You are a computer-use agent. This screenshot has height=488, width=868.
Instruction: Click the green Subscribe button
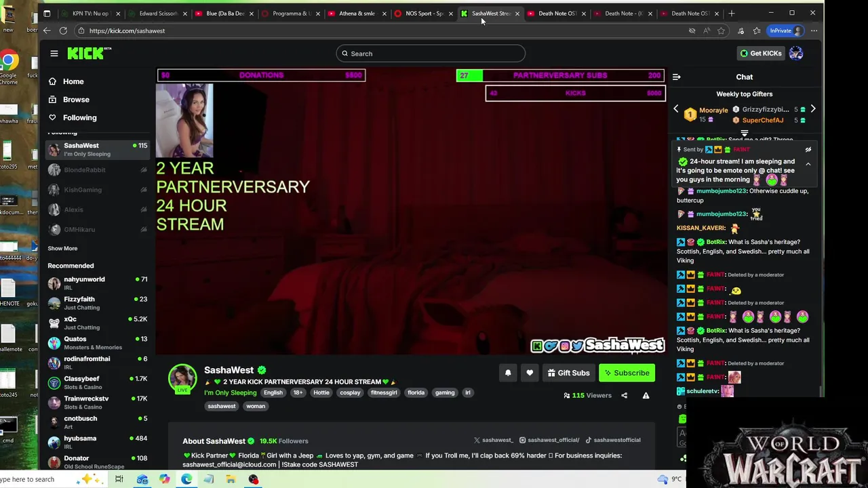(627, 373)
